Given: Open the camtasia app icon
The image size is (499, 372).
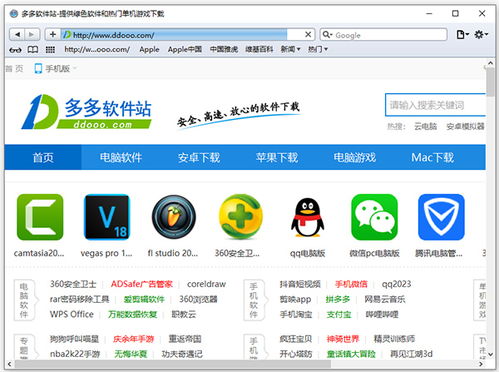Looking at the screenshot, I should pos(40,217).
